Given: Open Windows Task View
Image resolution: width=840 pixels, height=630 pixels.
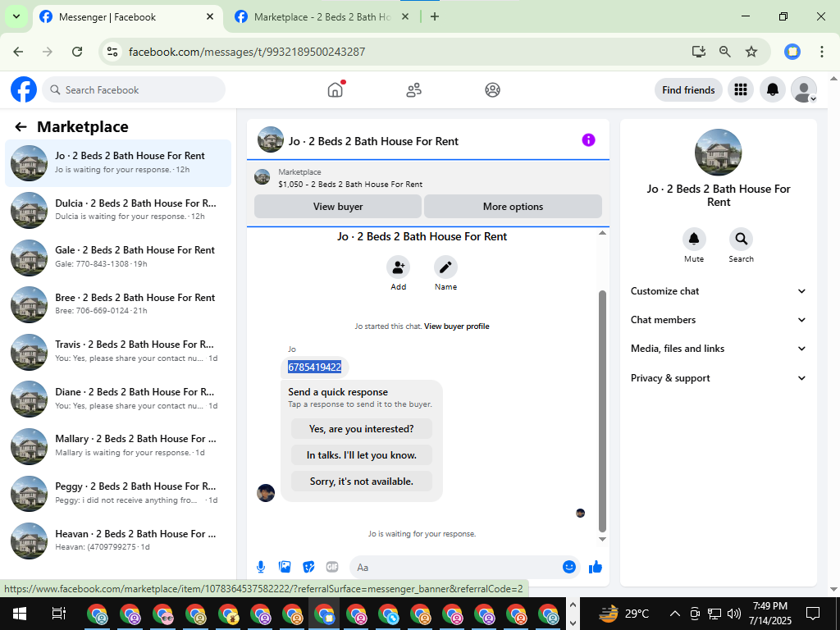Looking at the screenshot, I should point(58,614).
